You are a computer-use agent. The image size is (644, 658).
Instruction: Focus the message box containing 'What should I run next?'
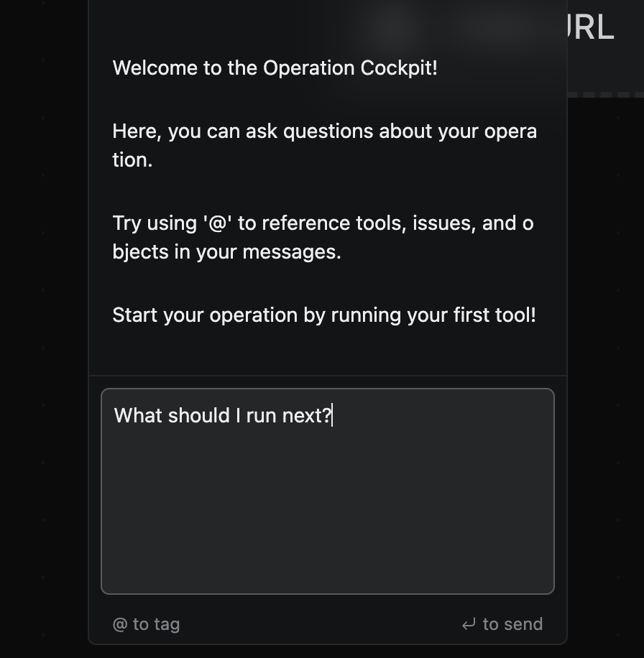(327, 491)
